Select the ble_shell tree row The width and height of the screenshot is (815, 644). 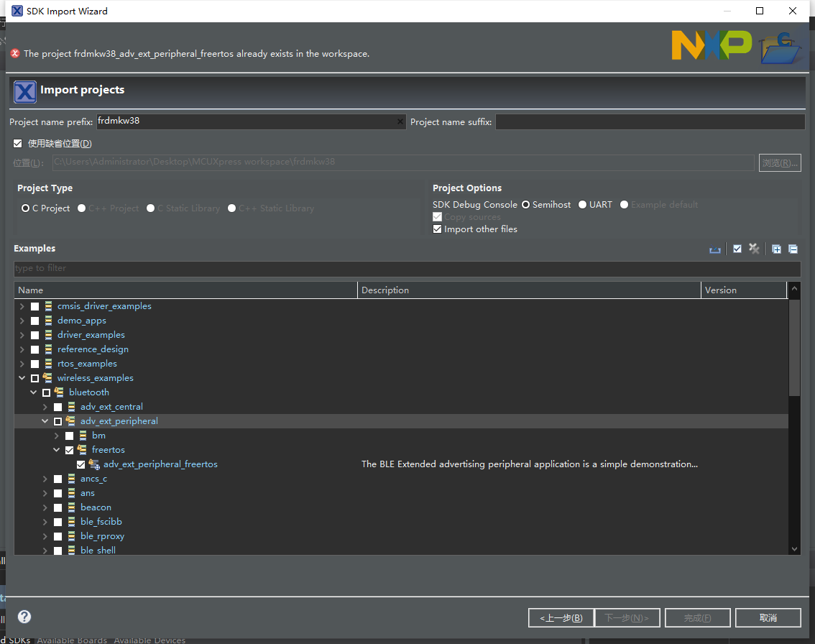click(401, 550)
